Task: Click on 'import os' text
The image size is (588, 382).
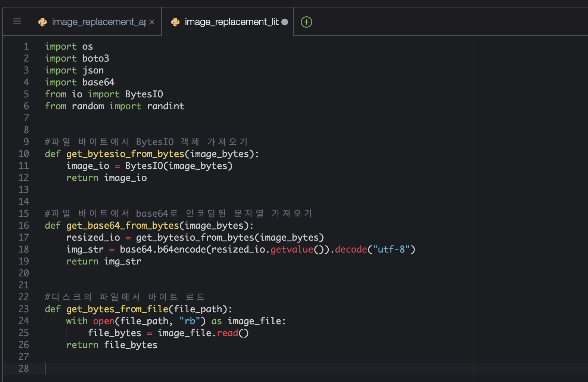Action: pyautogui.click(x=69, y=46)
